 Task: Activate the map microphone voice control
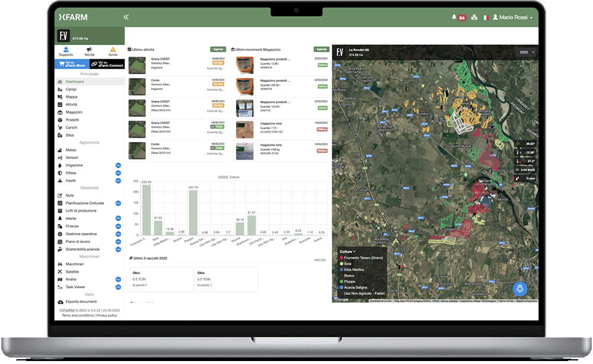point(520,288)
